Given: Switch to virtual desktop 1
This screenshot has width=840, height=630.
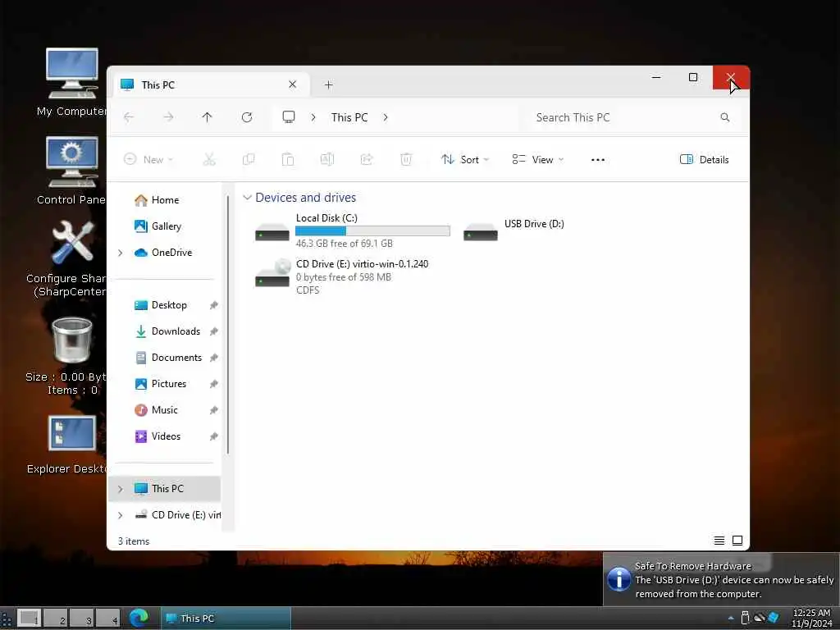Looking at the screenshot, I should pos(29,619).
